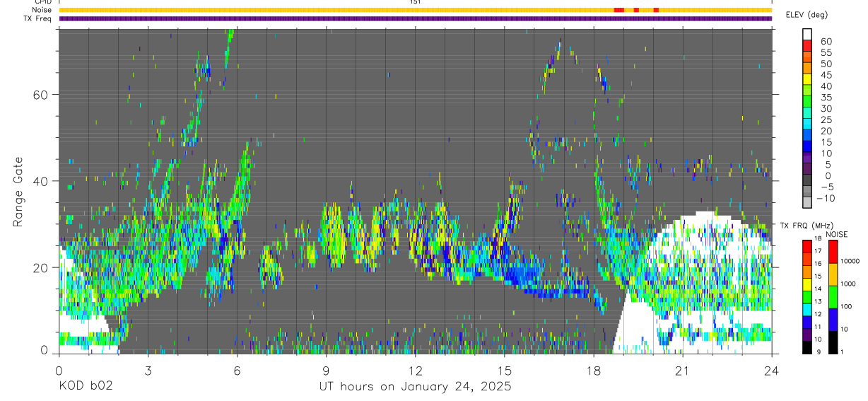The image size is (868, 401).
Task: Click the 'KOD b02' radar beam label
Action: [85, 387]
